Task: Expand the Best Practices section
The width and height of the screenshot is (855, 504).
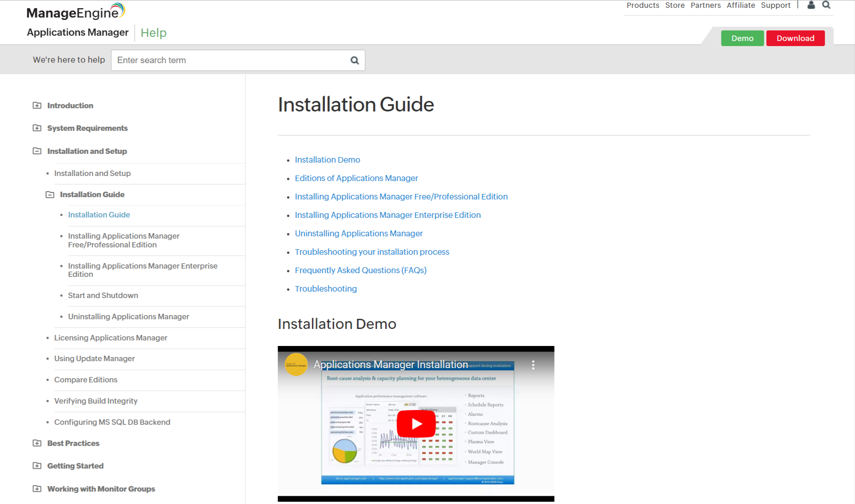Action: 37,443
